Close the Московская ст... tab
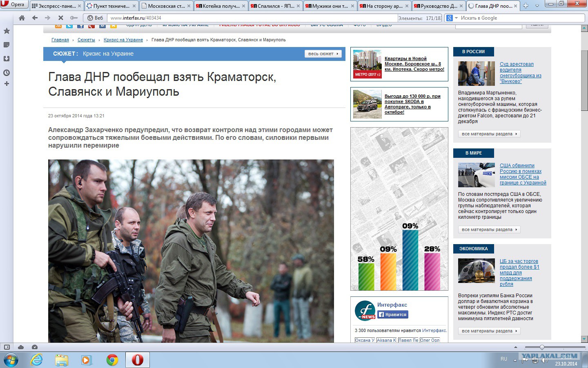The image size is (588, 368). (x=189, y=6)
